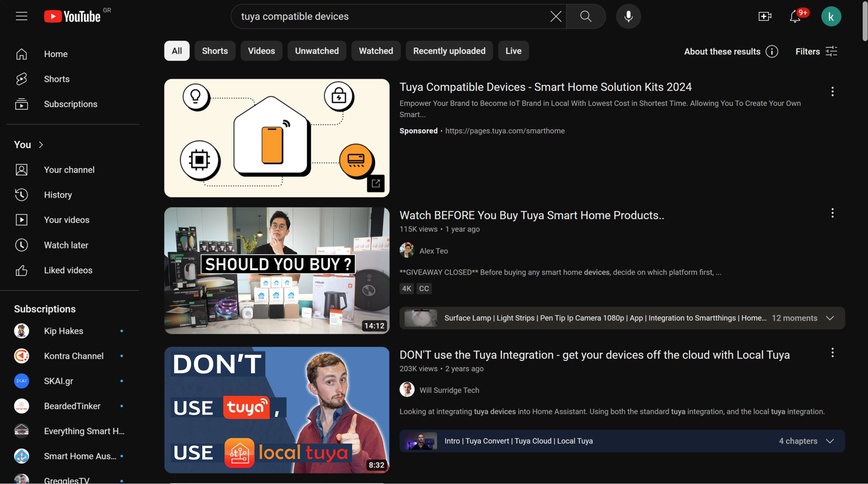This screenshot has width=868, height=484.
Task: Expand the 12 moments section
Action: click(829, 318)
